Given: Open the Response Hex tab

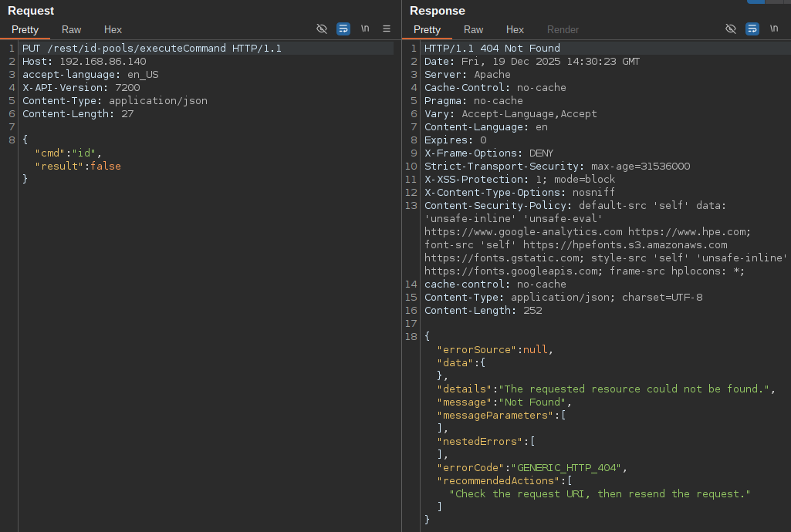Looking at the screenshot, I should click(515, 30).
